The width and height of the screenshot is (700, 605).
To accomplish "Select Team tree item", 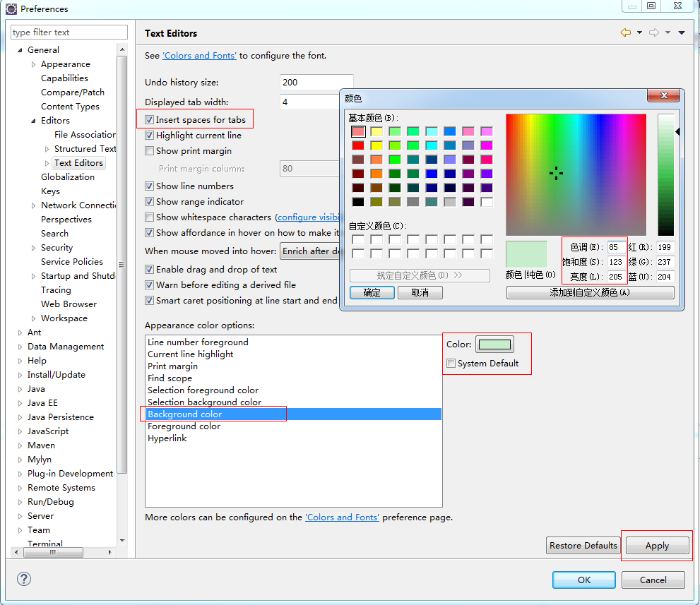I will pos(38,530).
